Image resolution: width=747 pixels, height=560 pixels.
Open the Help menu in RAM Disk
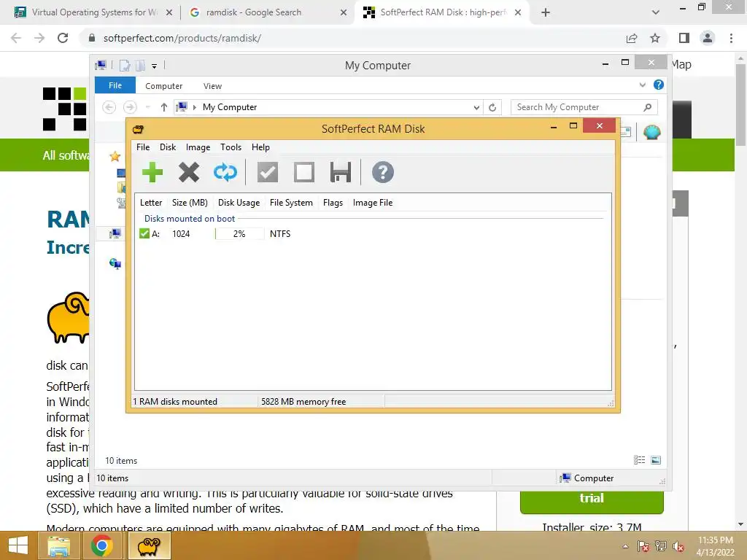tap(260, 147)
